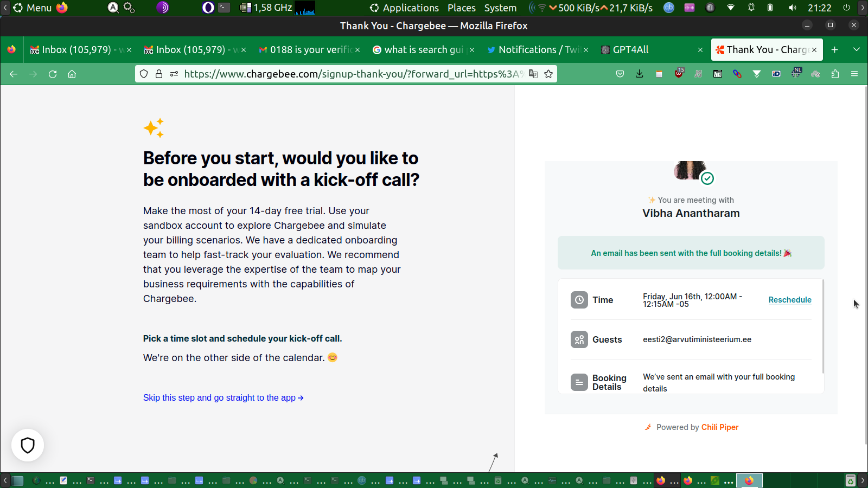Viewport: 868px width, 488px height.
Task: Open the Firefox home page icon
Action: (72, 74)
